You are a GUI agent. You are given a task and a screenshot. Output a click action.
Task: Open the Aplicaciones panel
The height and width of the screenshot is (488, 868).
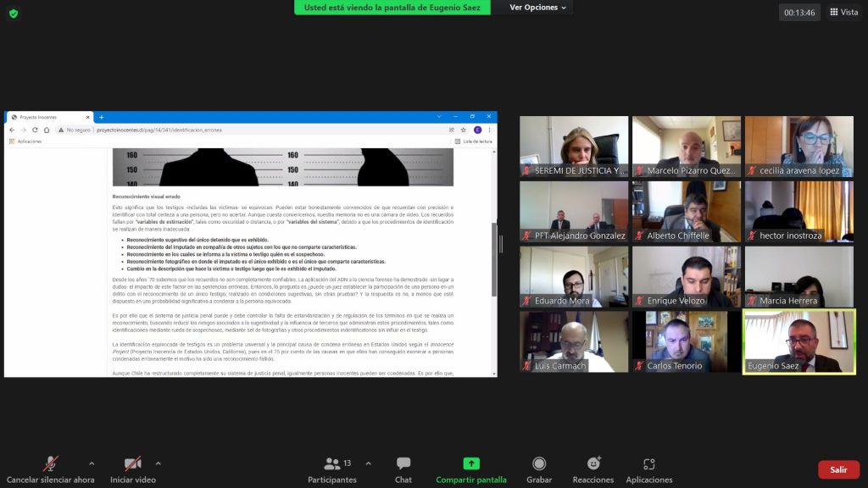(648, 469)
